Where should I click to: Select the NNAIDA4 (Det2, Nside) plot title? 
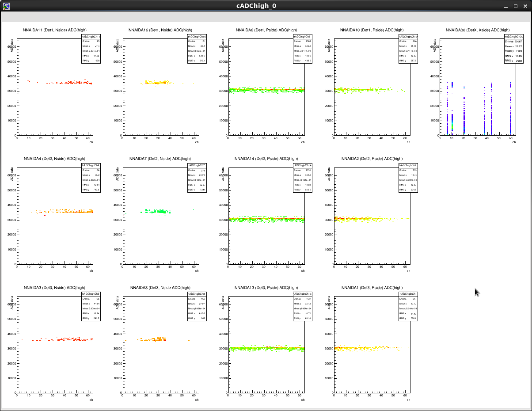55,159
